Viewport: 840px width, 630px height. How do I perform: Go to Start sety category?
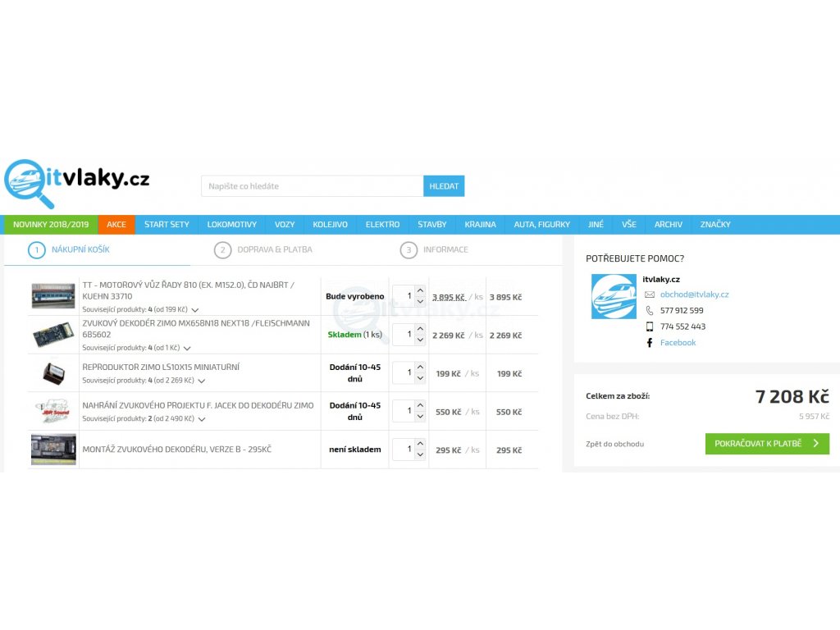tap(167, 225)
